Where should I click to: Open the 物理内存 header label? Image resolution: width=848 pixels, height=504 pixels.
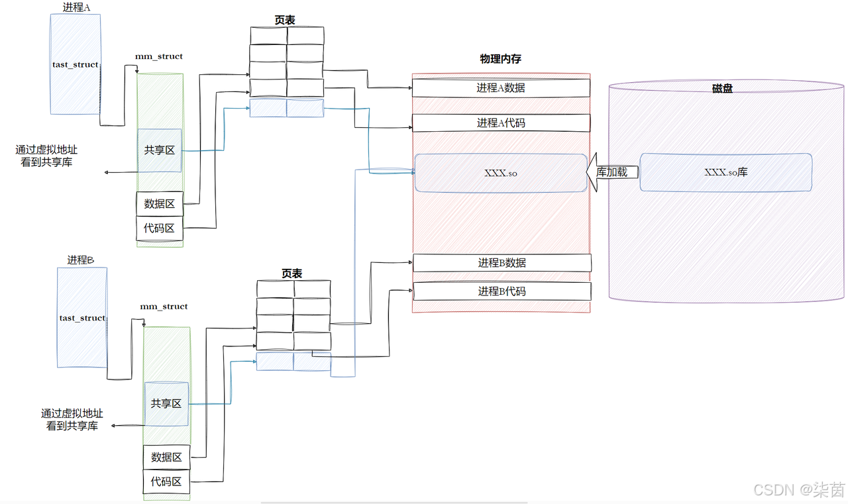(500, 58)
